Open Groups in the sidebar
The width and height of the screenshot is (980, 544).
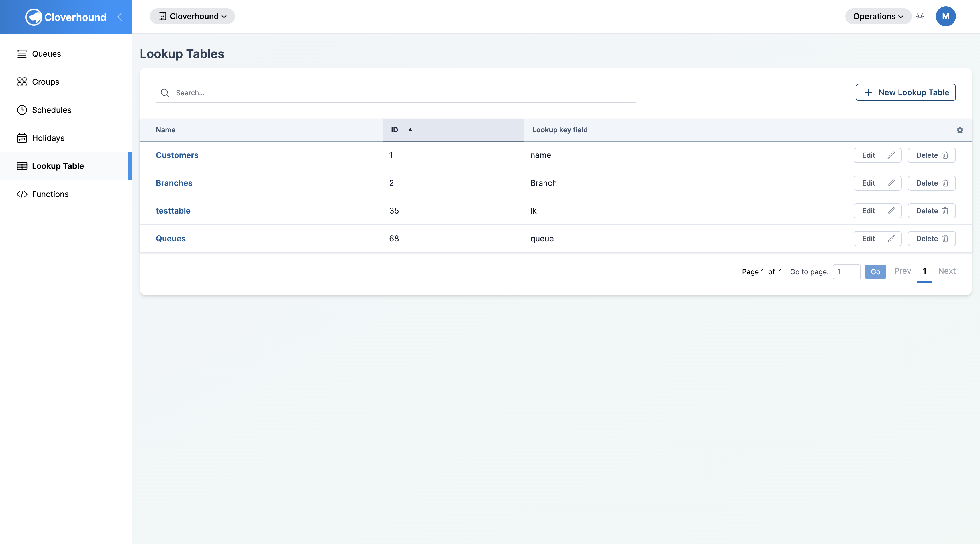coord(66,82)
